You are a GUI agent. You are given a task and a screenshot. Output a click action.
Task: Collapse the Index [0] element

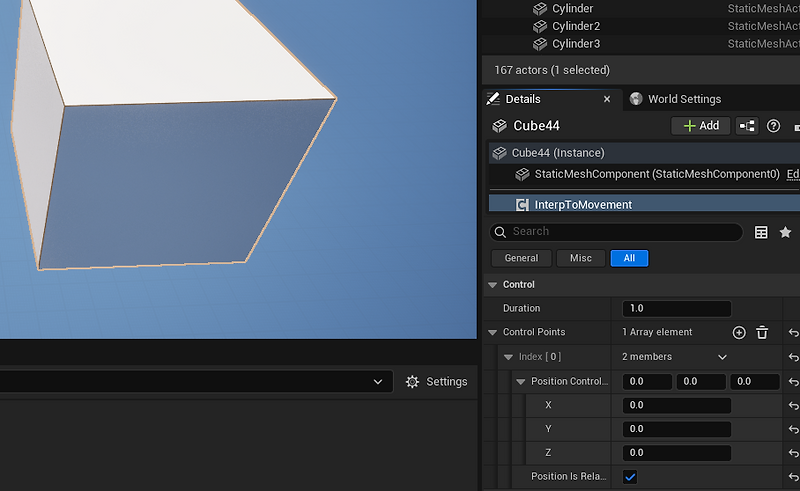[508, 357]
